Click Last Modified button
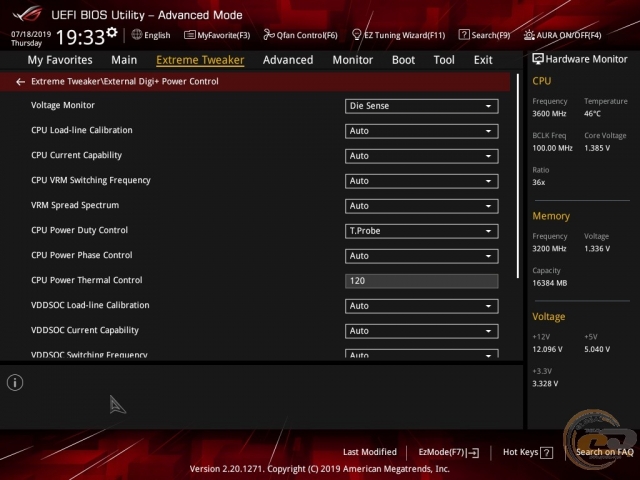640x480 pixels. [370, 452]
